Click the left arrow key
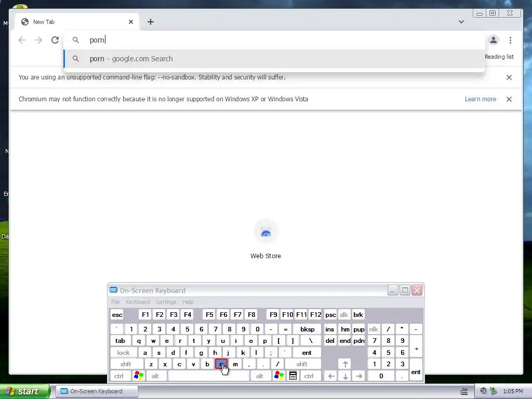Screen dimensions: 532x399 pyautogui.click(x=331, y=376)
